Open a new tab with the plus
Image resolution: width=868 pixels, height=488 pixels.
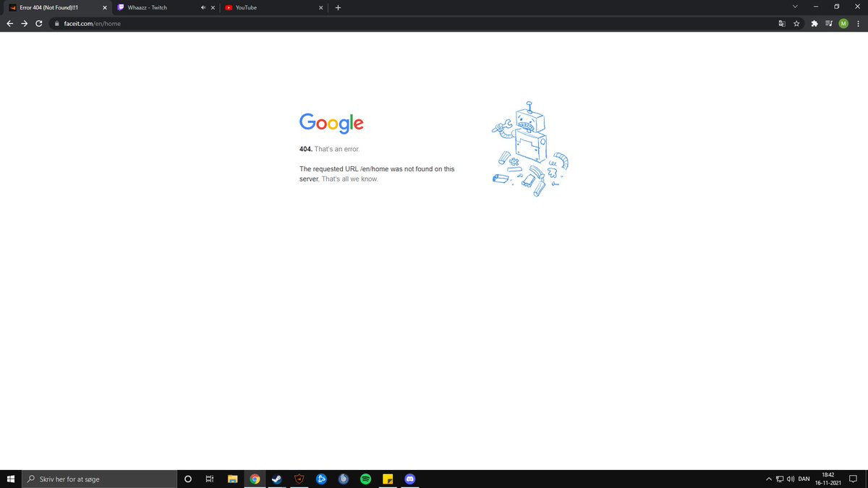coord(338,7)
